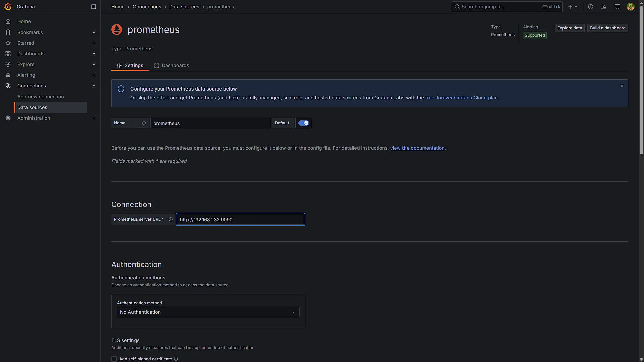Image resolution: width=644 pixels, height=362 pixels.
Task: Click the Explore compass icon
Action: click(8, 64)
